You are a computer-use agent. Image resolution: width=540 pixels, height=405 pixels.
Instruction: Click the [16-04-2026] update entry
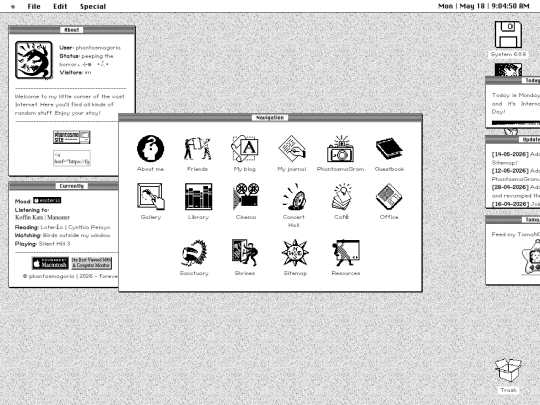tap(516, 204)
